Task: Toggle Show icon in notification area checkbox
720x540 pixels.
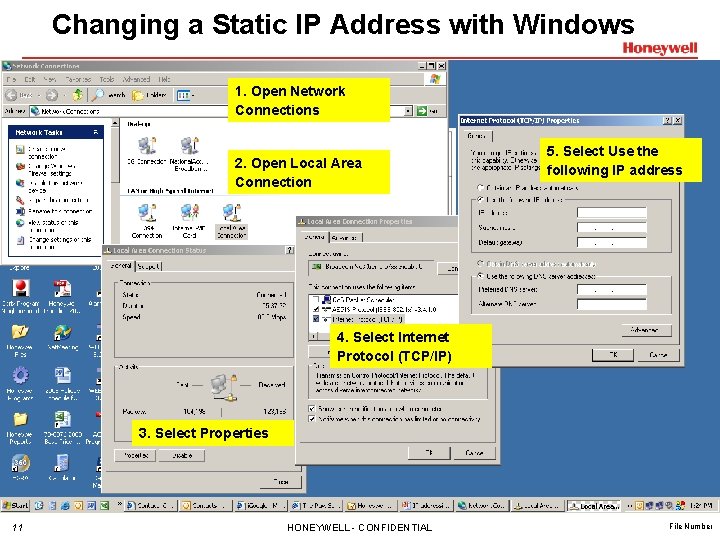Action: point(312,408)
